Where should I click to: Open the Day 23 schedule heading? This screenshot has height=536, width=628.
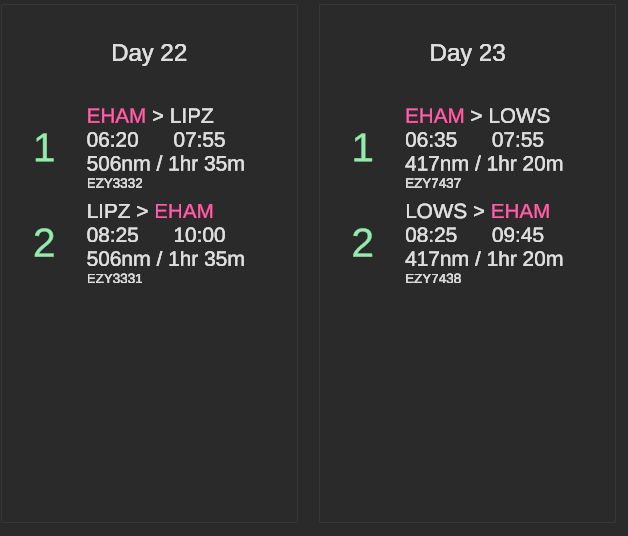(x=467, y=53)
